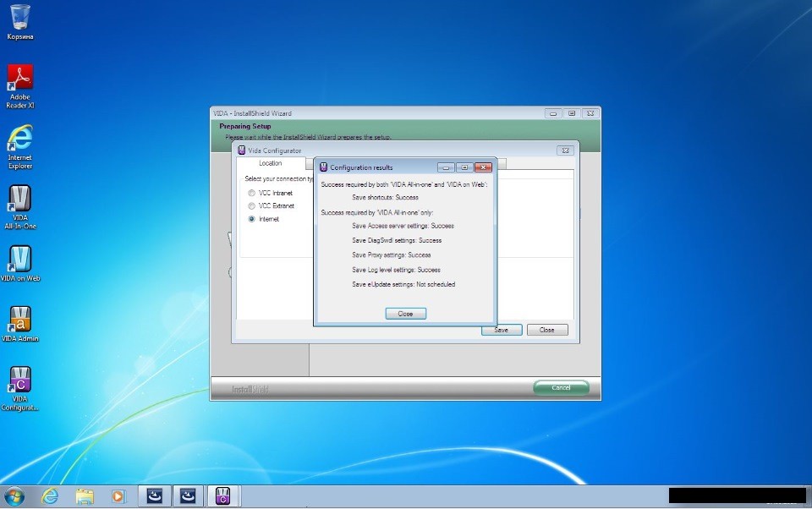812x509 pixels.
Task: Open Windows Explorer folder icon in taskbar
Action: [85, 496]
